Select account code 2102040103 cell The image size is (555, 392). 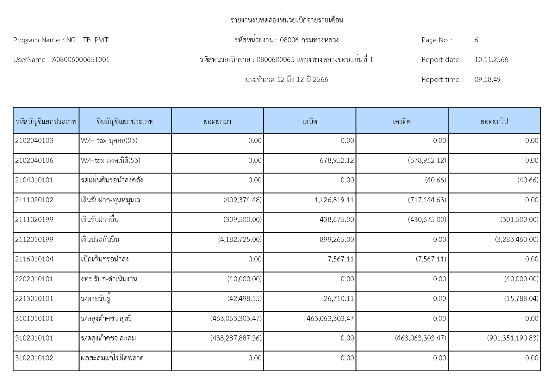[x=34, y=141]
